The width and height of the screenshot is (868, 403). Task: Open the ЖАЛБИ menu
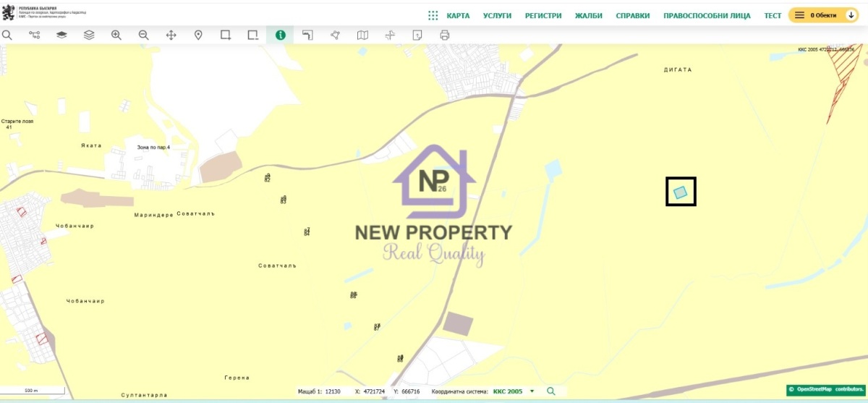[x=589, y=15]
